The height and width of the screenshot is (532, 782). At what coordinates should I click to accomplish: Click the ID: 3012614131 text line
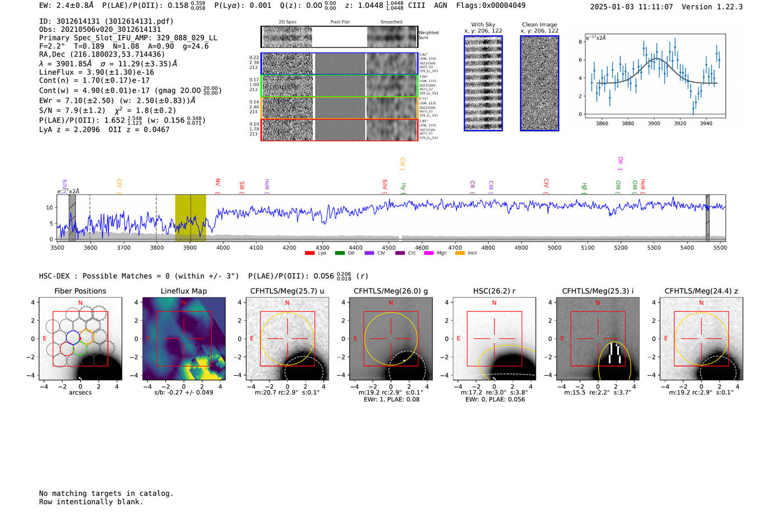point(106,21)
